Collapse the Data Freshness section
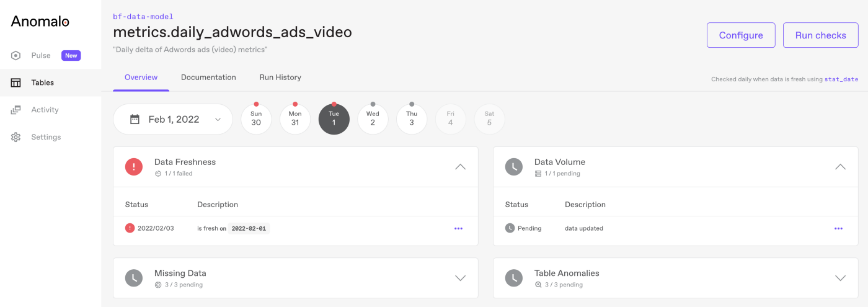The width and height of the screenshot is (868, 307). tap(460, 167)
